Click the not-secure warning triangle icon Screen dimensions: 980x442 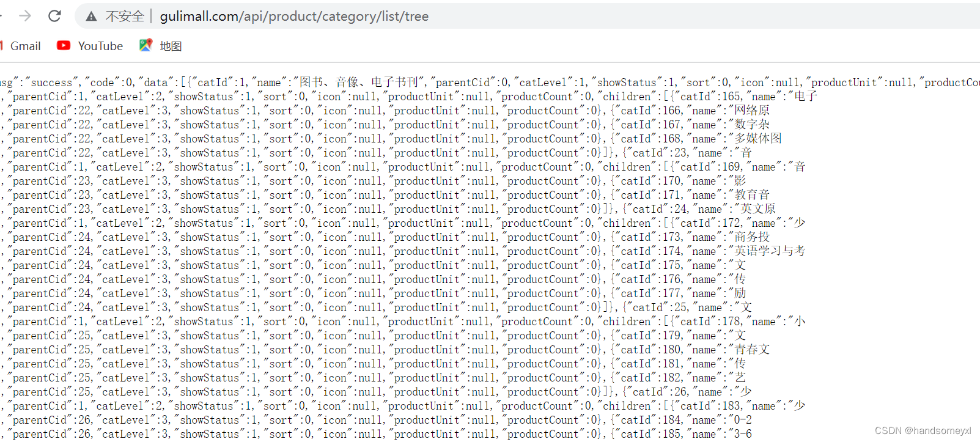click(91, 17)
